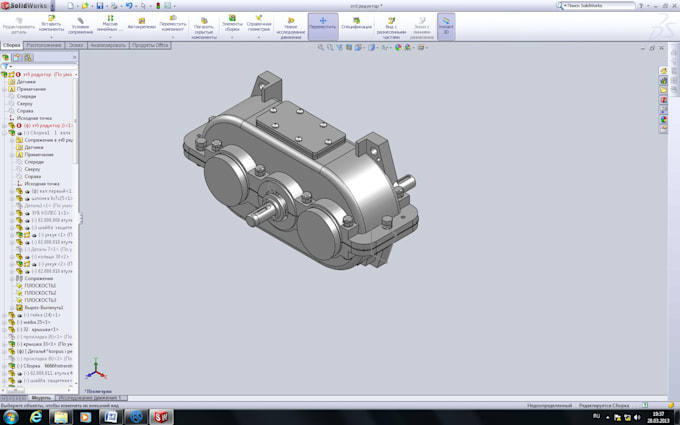The height and width of the screenshot is (425, 680).
Task: Click Zoom to Area in view toolbar
Action: (x=330, y=47)
